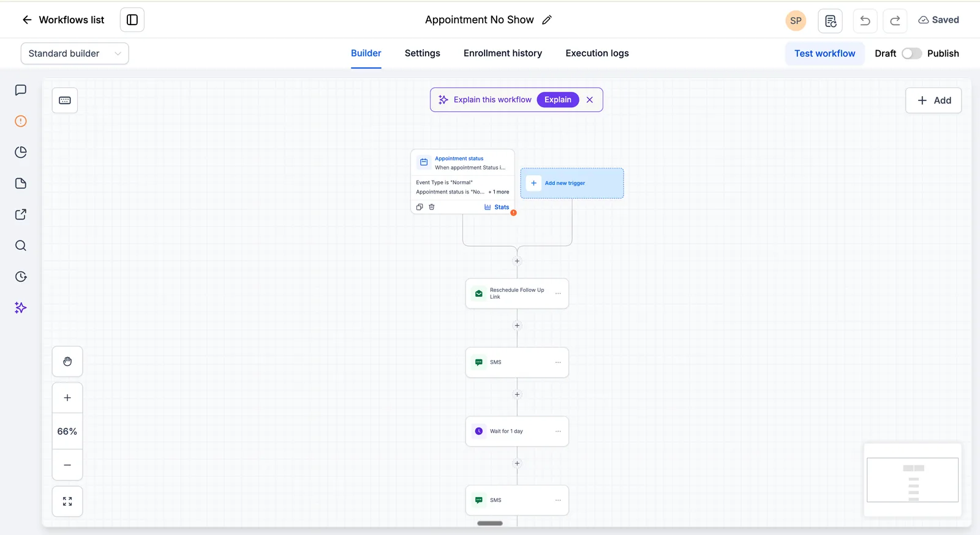
Task: Open keyboard shortcuts icon on canvas
Action: point(65,100)
